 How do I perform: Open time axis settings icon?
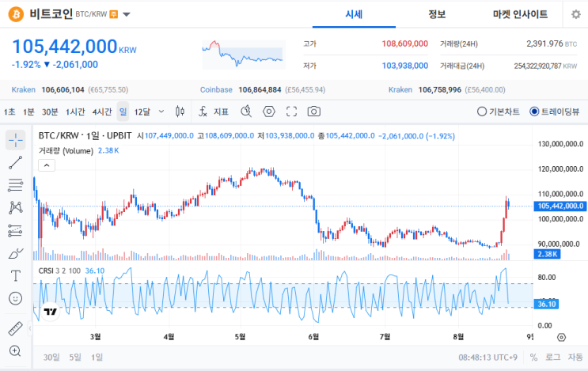click(x=561, y=337)
